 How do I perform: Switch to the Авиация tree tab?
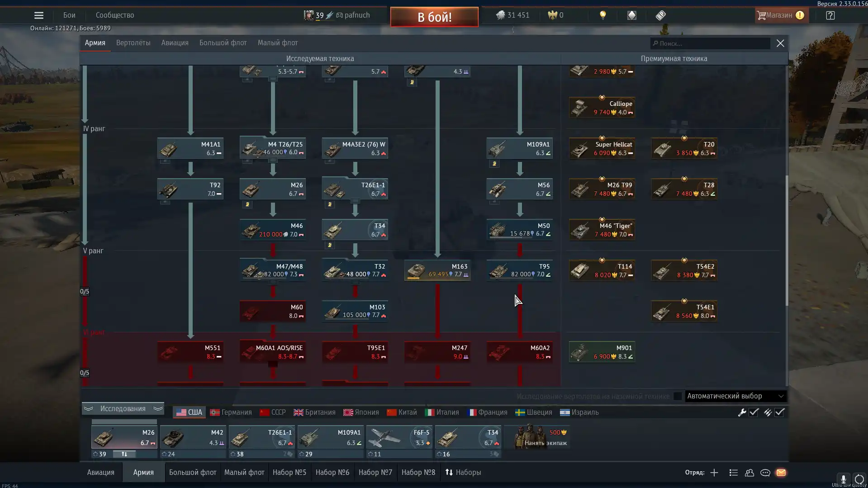(175, 43)
